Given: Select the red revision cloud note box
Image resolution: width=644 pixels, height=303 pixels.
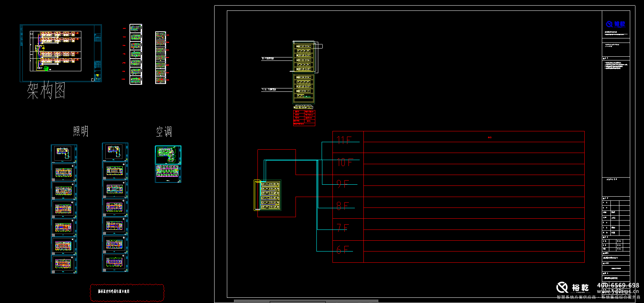Looking at the screenshot, I should click(127, 293).
